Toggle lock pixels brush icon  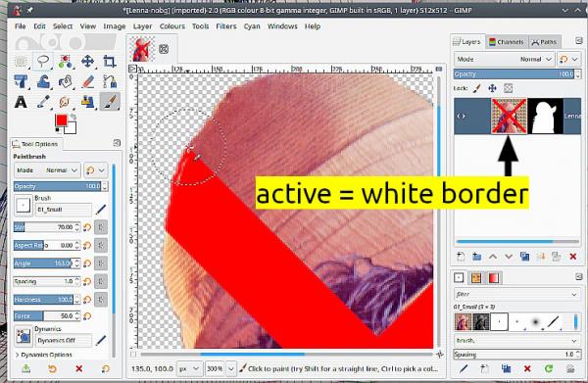click(x=477, y=88)
